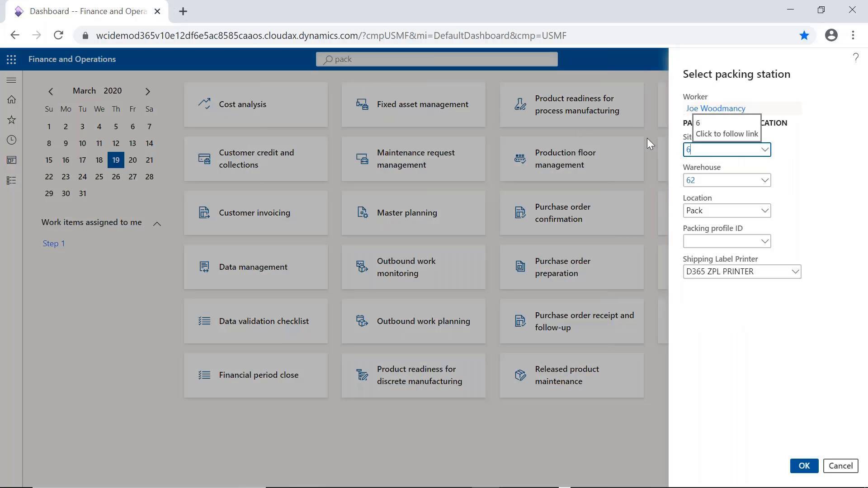Open the Data management workspace tile

(255, 267)
